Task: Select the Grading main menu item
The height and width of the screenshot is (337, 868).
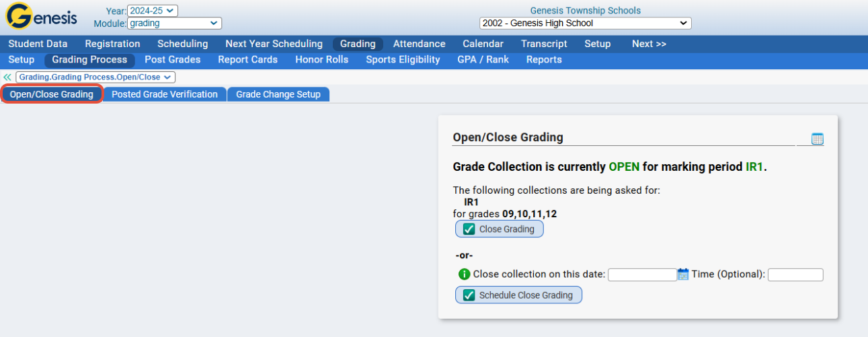Action: pos(358,44)
